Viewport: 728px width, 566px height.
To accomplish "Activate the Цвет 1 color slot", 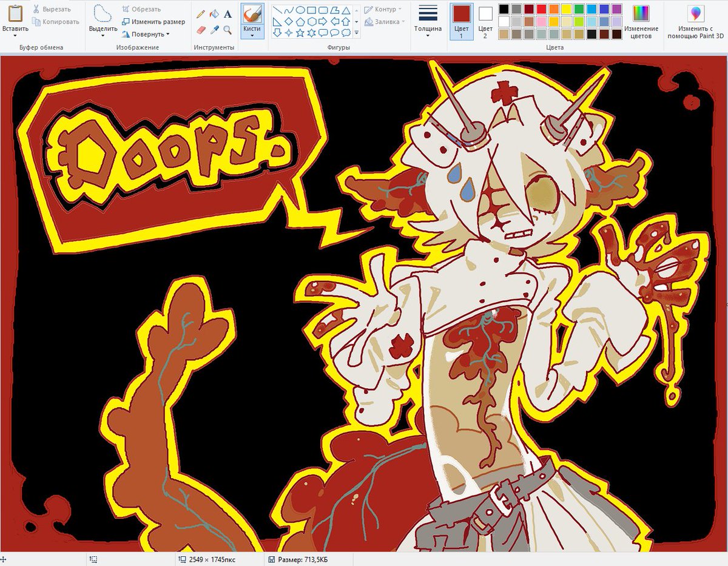I will (461, 22).
